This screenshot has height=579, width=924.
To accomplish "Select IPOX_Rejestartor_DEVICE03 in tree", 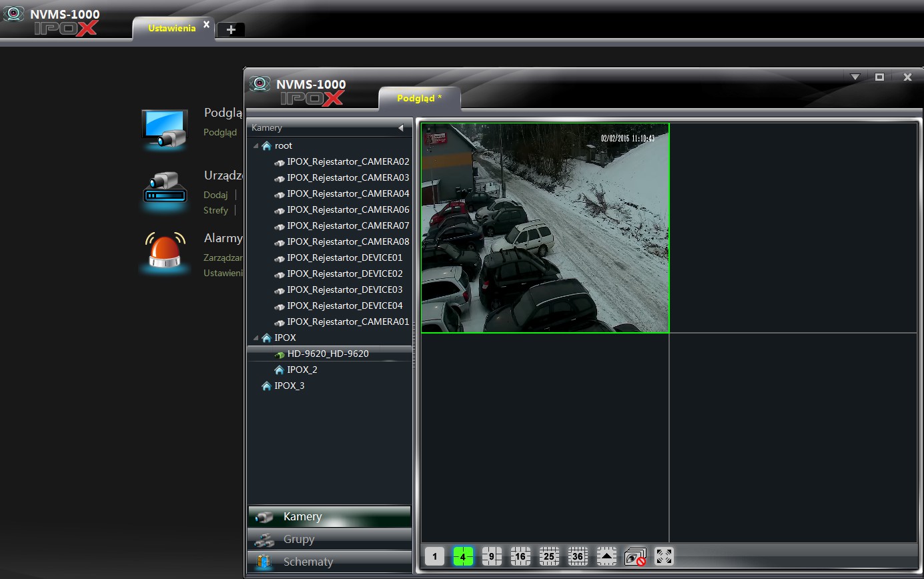I will 344,289.
